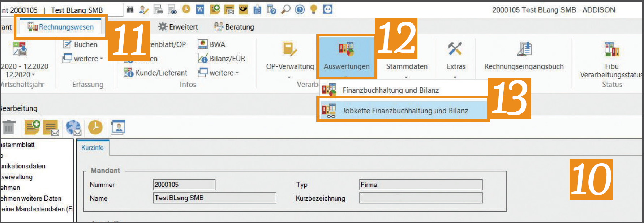Click the print document icon

coord(158,10)
